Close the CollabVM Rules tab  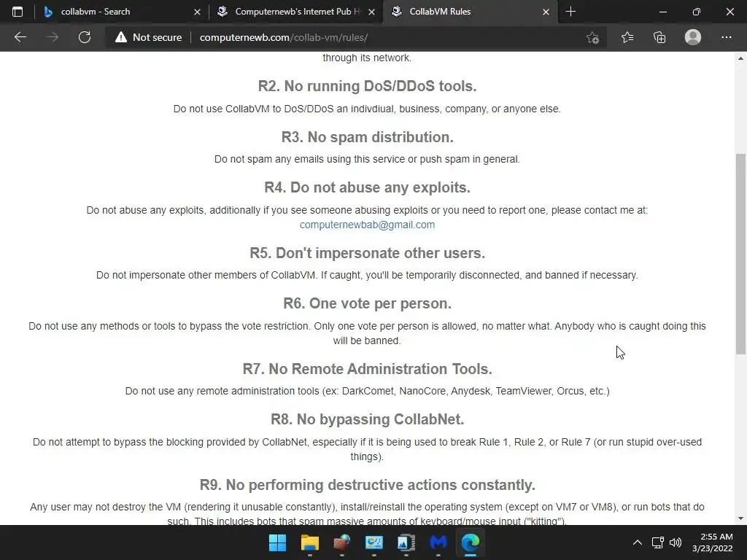coord(546,12)
